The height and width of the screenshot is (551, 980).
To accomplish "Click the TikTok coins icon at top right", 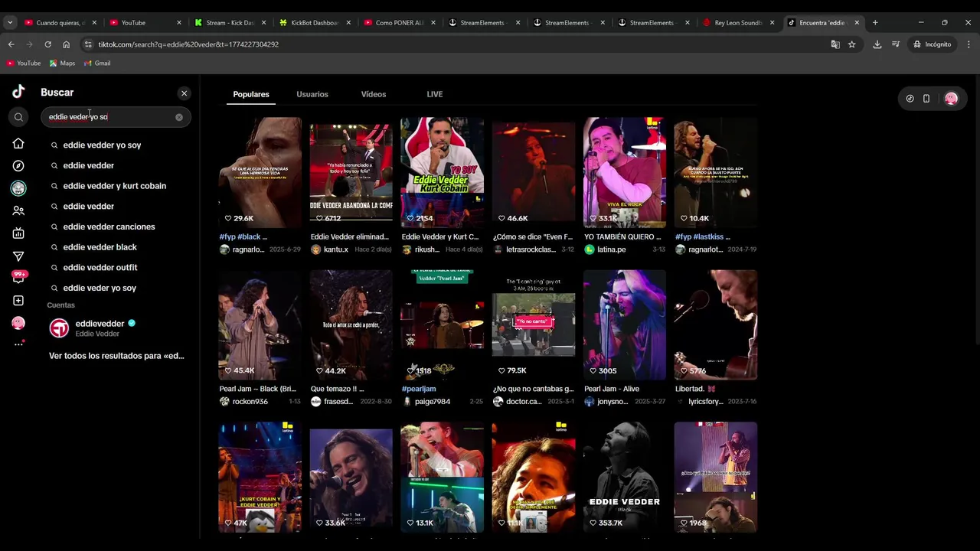I will pyautogui.click(x=910, y=99).
